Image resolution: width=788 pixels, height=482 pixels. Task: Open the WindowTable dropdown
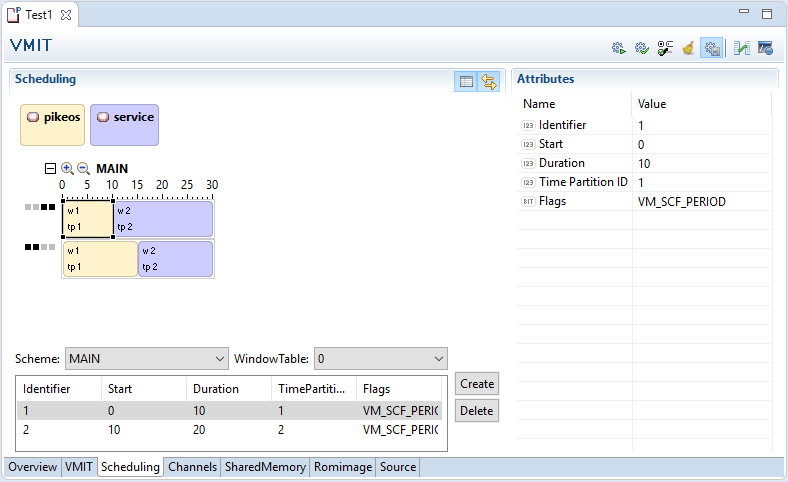[x=380, y=358]
